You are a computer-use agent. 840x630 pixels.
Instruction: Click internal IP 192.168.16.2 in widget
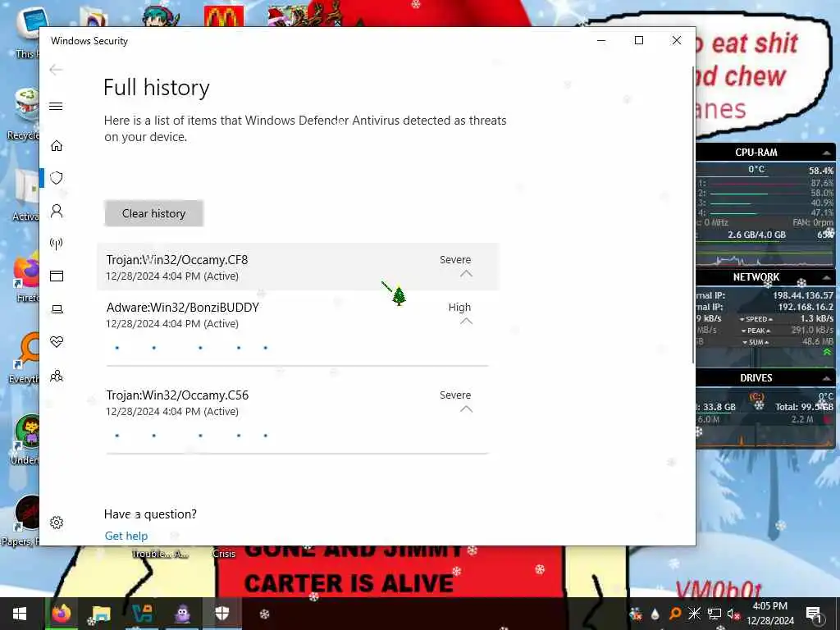coord(806,307)
